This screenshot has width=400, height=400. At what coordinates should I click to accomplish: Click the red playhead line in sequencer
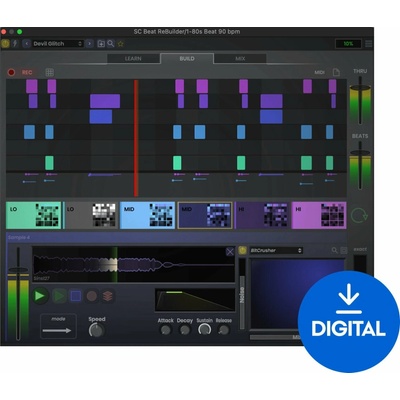(136, 138)
